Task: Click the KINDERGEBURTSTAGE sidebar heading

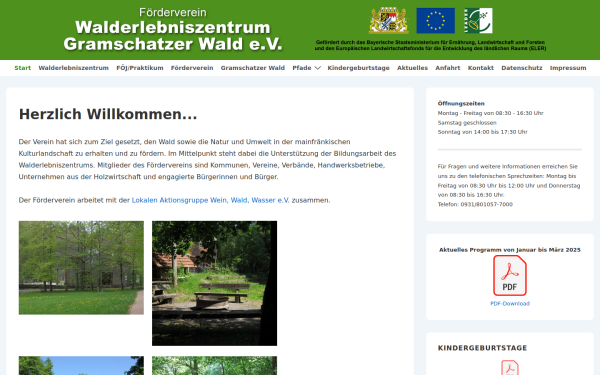Action: (x=482, y=348)
